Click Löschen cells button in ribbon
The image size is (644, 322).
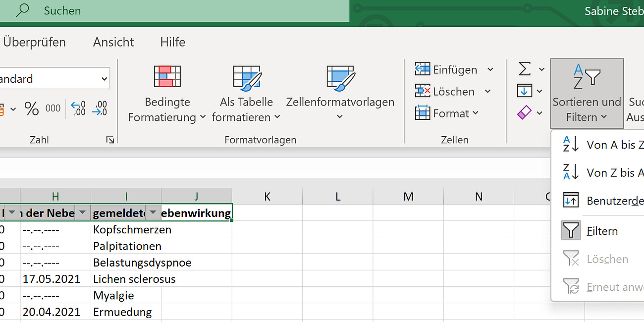point(444,92)
